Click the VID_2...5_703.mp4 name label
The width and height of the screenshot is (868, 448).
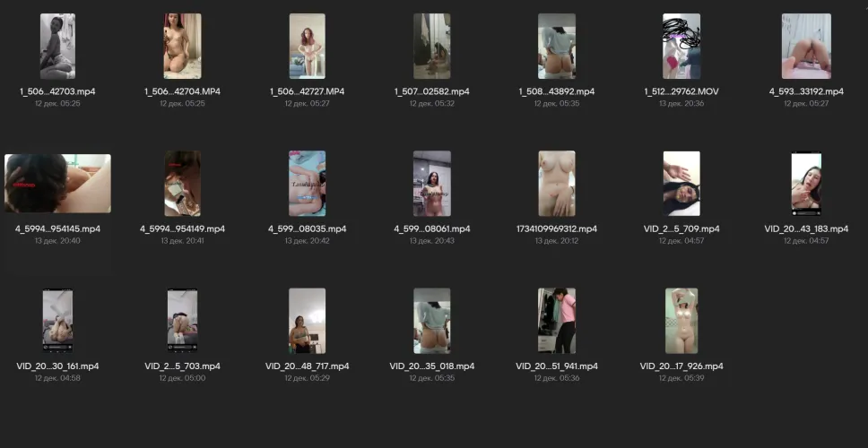[182, 366]
